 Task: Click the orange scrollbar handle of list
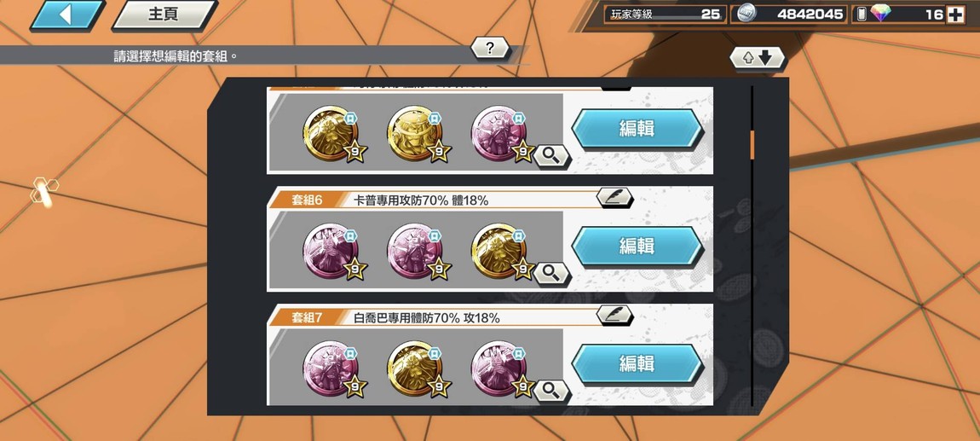[752, 144]
